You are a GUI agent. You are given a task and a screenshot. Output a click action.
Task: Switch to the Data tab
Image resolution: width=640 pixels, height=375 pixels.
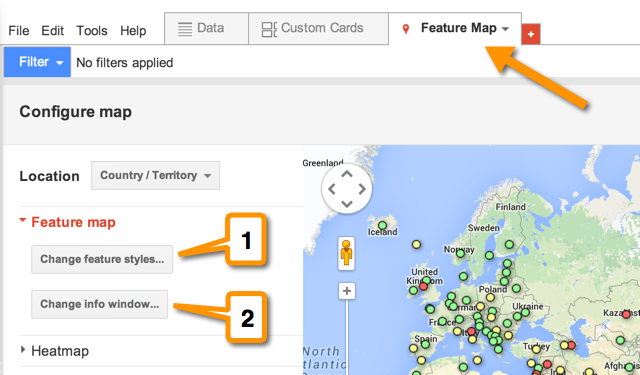(x=207, y=28)
